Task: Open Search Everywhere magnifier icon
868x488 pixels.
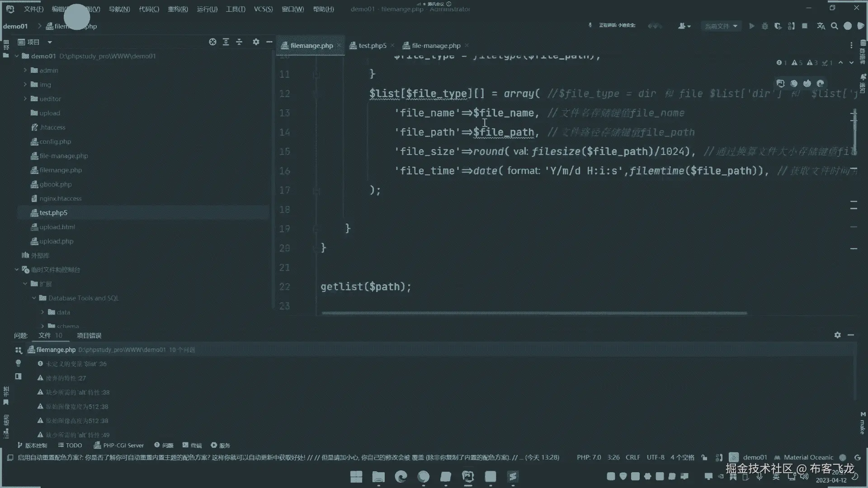Action: click(835, 26)
